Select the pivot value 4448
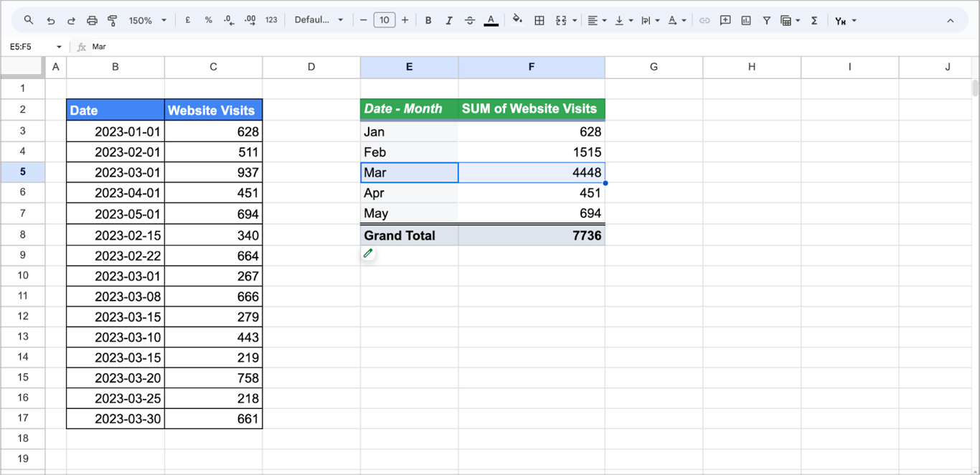 [532, 173]
